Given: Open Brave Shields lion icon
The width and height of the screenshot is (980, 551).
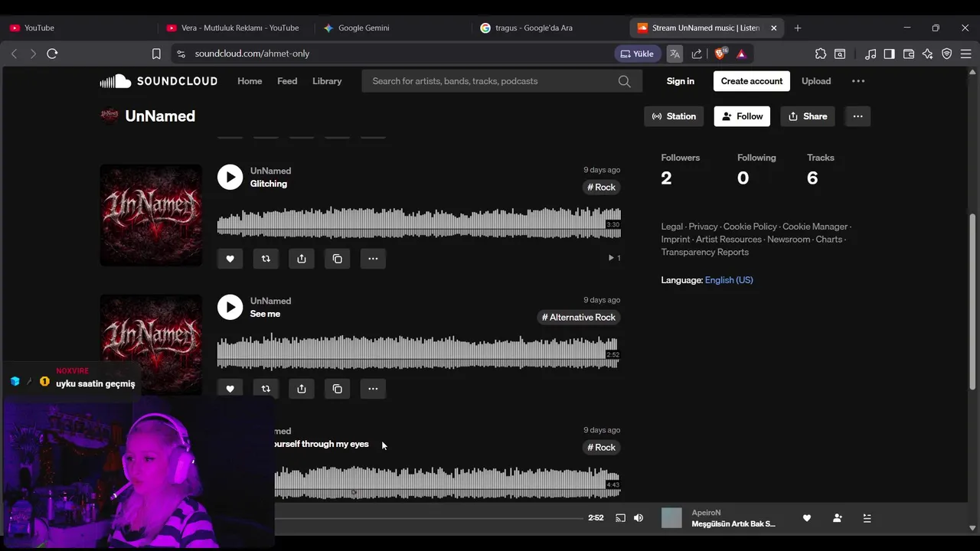Looking at the screenshot, I should pyautogui.click(x=720, y=54).
